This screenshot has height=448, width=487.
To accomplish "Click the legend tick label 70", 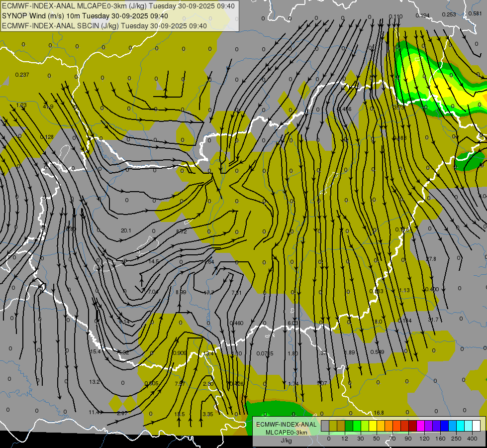I will 392,439.
